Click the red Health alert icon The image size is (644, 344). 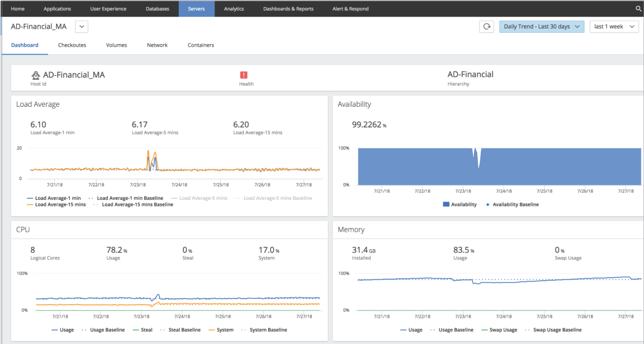pos(244,75)
